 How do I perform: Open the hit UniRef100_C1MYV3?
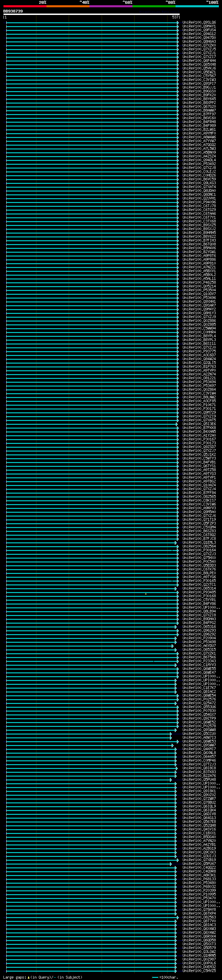coord(199,665)
